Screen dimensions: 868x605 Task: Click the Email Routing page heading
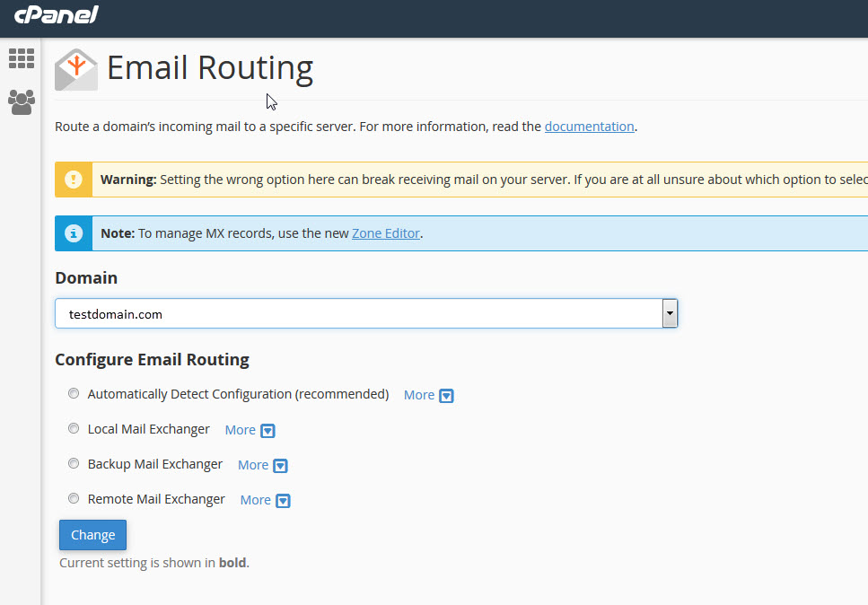coord(209,68)
